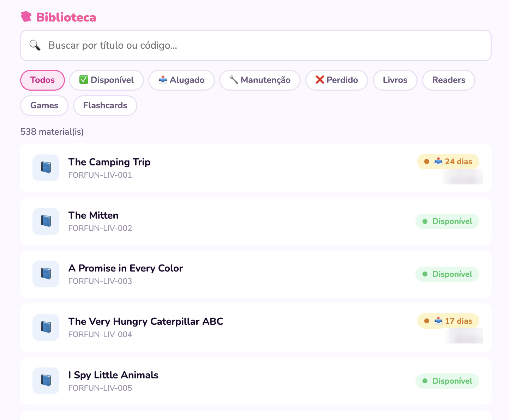Viewport: 510px width, 420px height.
Task: Click Disponível badge on I Spy Little Animals
Action: [447, 381]
